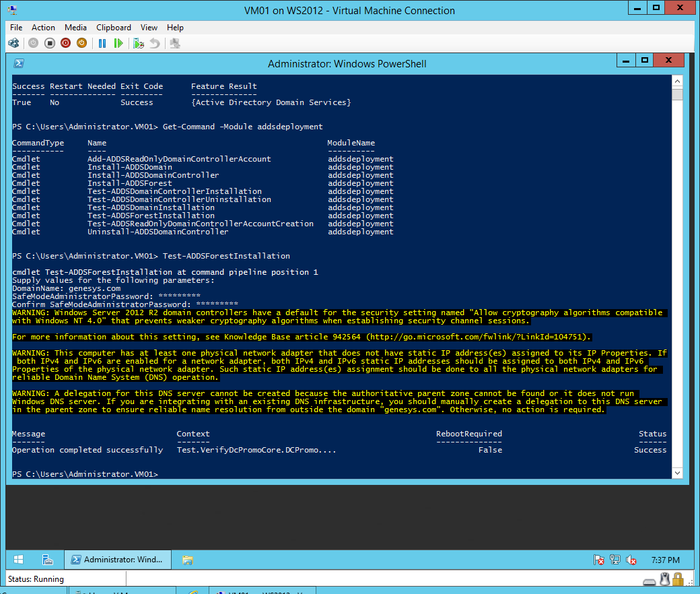
Task: Open the Clipboard menu
Action: pyautogui.click(x=114, y=28)
